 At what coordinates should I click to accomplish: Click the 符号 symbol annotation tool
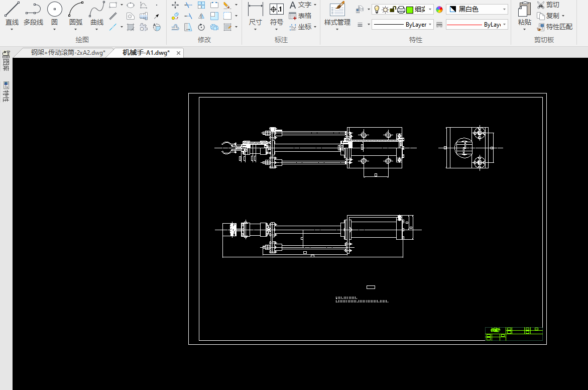pyautogui.click(x=277, y=14)
